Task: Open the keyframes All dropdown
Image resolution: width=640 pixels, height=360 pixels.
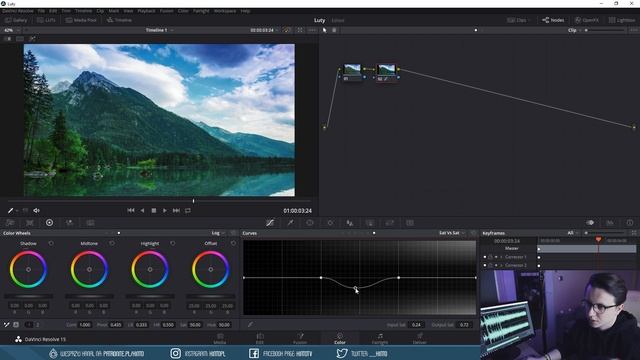Action: [573, 233]
